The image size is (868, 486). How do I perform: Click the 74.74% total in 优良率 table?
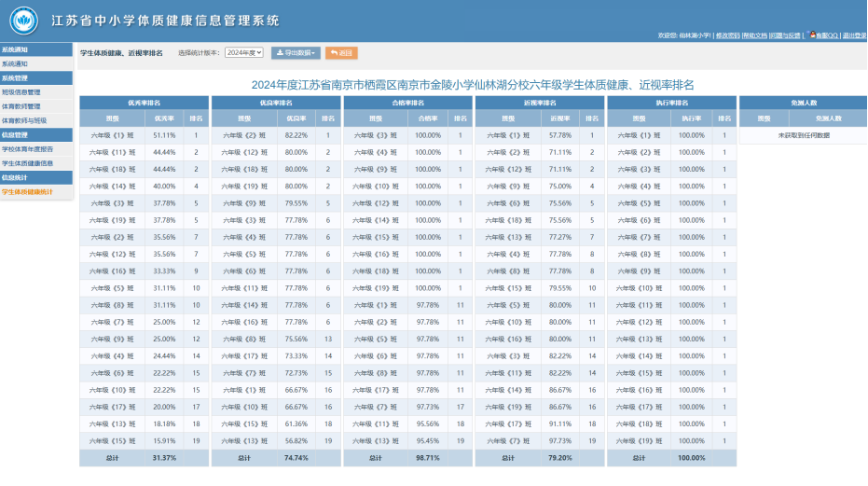pos(296,458)
